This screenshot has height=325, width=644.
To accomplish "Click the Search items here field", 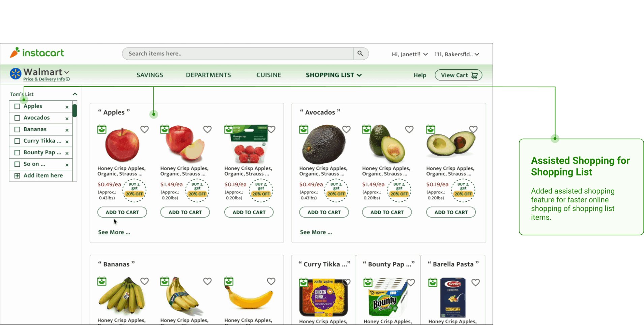I will tap(238, 54).
